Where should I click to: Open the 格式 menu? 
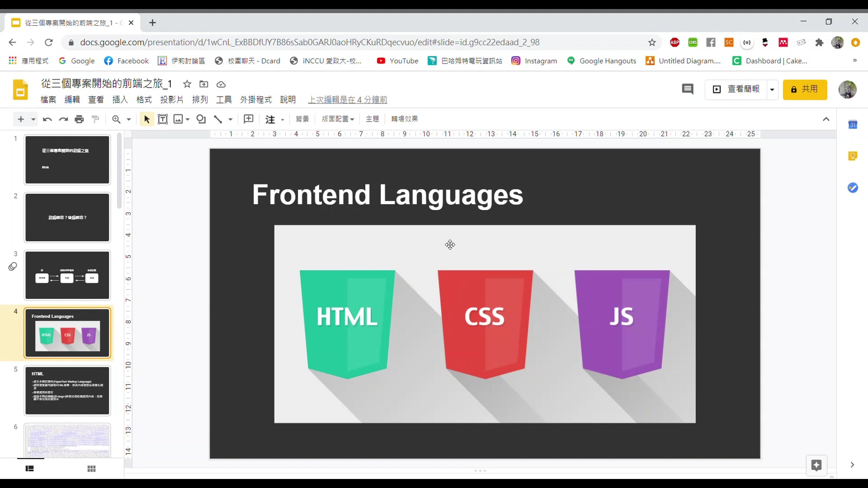coord(144,100)
